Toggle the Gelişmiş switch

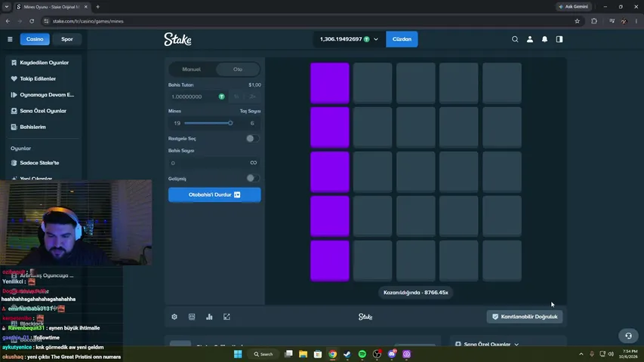pyautogui.click(x=253, y=178)
